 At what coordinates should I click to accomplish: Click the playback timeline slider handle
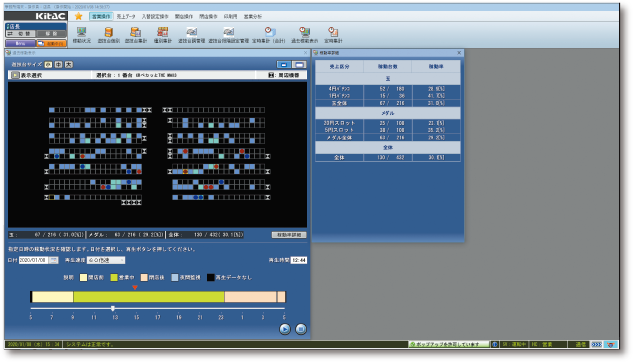(113, 309)
